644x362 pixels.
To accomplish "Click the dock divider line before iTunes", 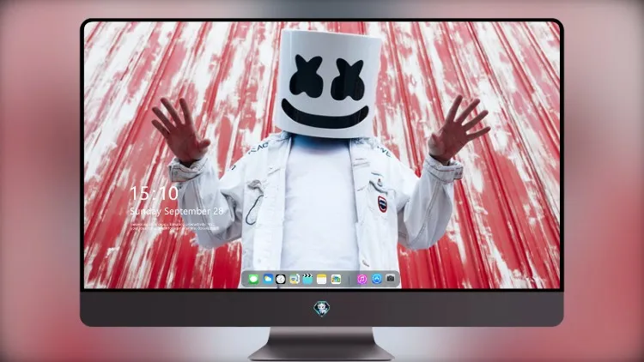I will pos(349,280).
